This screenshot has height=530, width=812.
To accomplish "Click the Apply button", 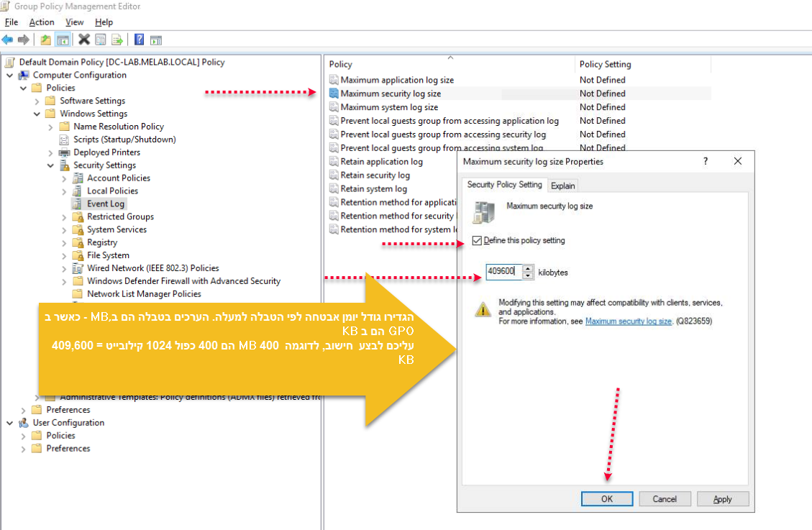I will (x=722, y=499).
